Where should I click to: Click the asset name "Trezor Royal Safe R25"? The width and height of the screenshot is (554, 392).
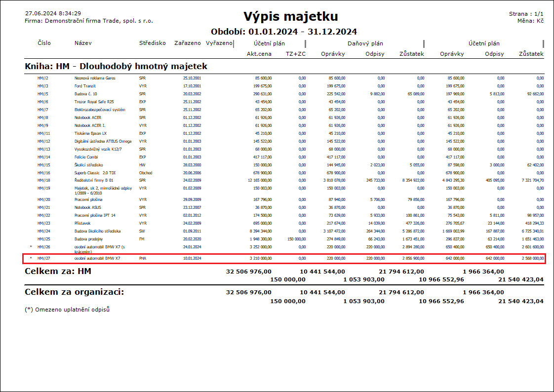click(94, 102)
